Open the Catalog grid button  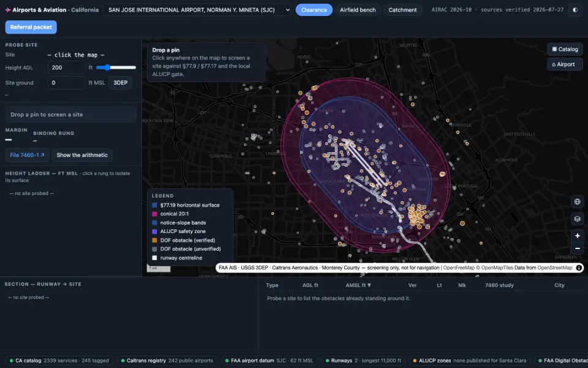click(x=565, y=49)
